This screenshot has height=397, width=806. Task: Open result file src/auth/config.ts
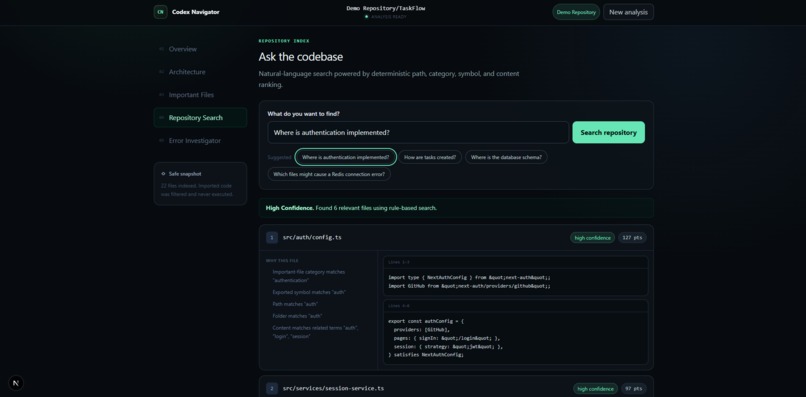click(x=312, y=238)
